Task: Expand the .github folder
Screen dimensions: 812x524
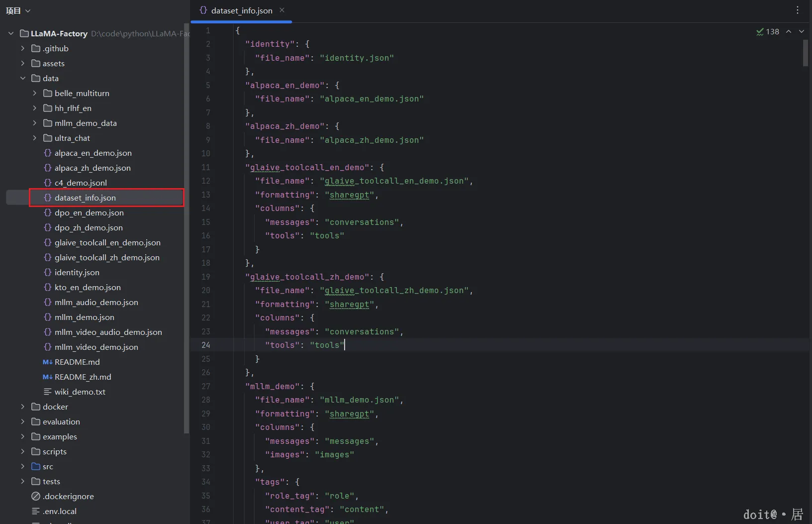Action: click(x=23, y=49)
